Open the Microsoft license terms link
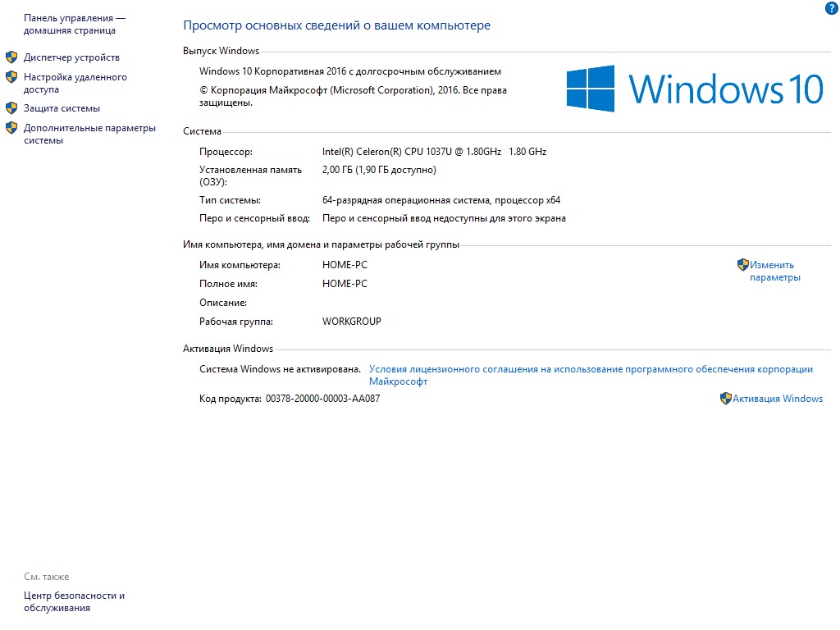This screenshot has width=840, height=630. [x=591, y=375]
